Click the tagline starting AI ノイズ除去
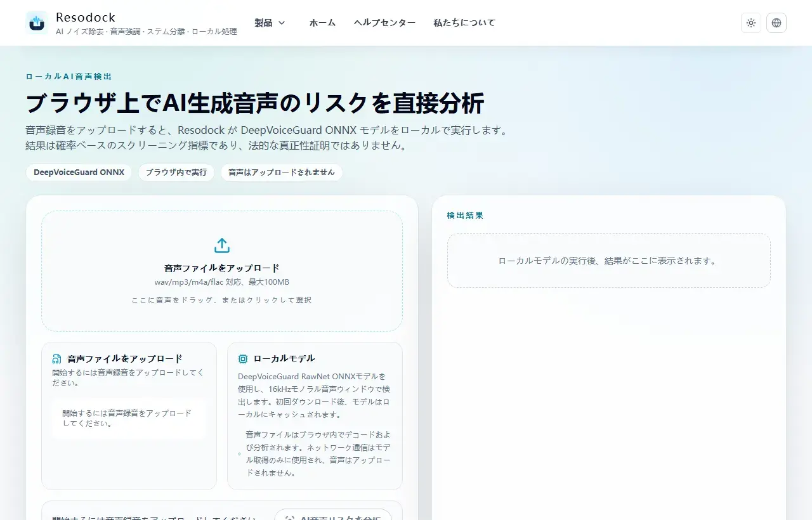The height and width of the screenshot is (520, 812). pos(147,32)
